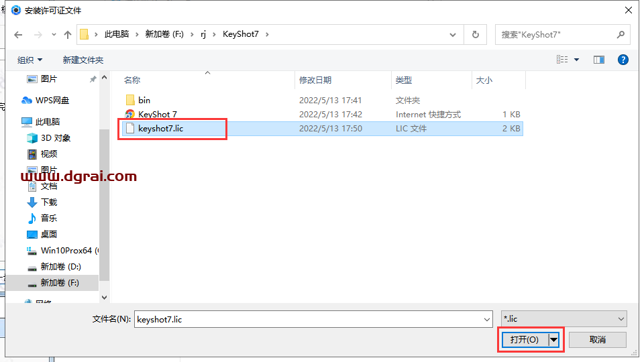Select 新加卷 (F:) in address path
Screen dimensions: 644x362
tap(164, 34)
